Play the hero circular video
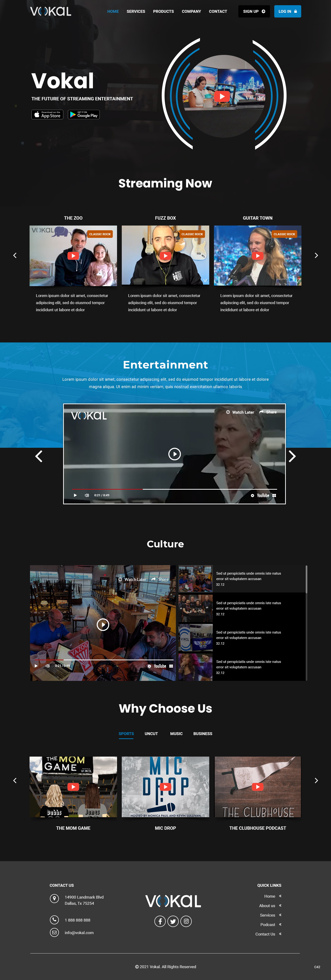The width and height of the screenshot is (331, 980). 222,97
